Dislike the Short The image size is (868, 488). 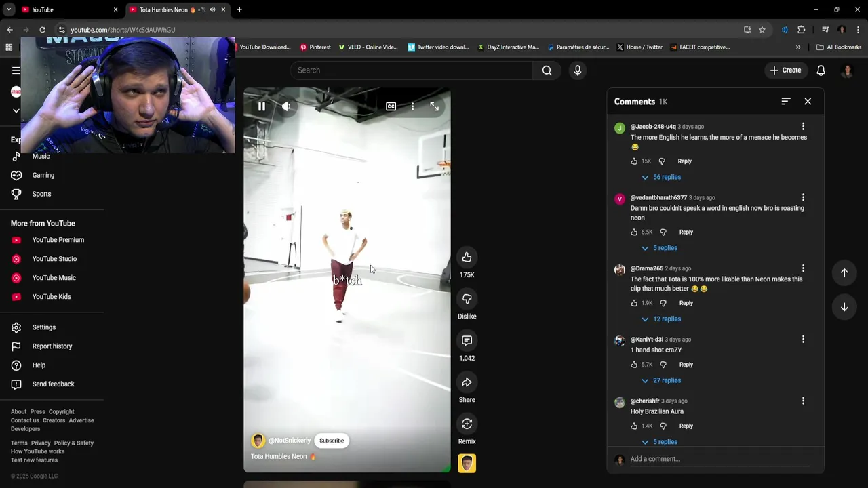(467, 299)
